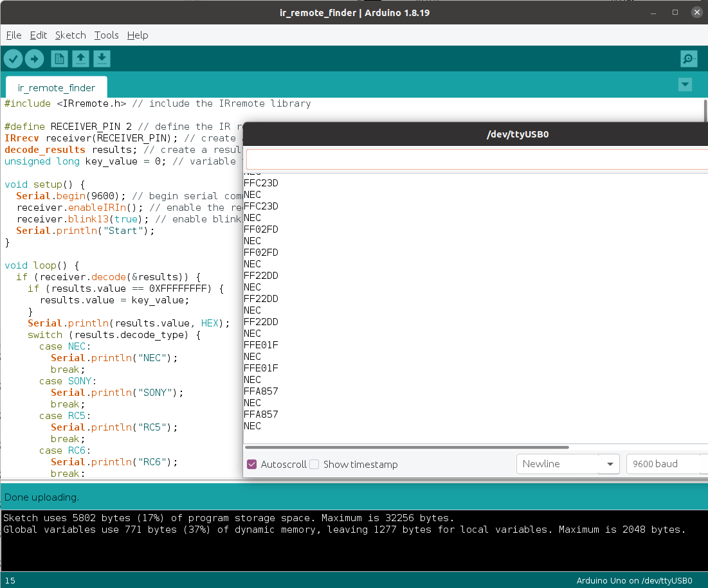Viewport: 708px width, 588px height.
Task: Open a sketch with the Open icon
Action: 80,58
